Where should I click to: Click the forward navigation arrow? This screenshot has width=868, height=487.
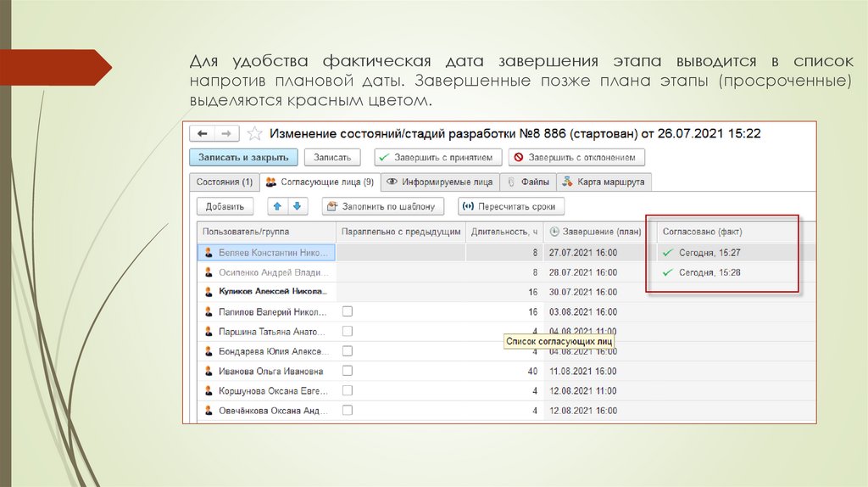pyautogui.click(x=226, y=134)
